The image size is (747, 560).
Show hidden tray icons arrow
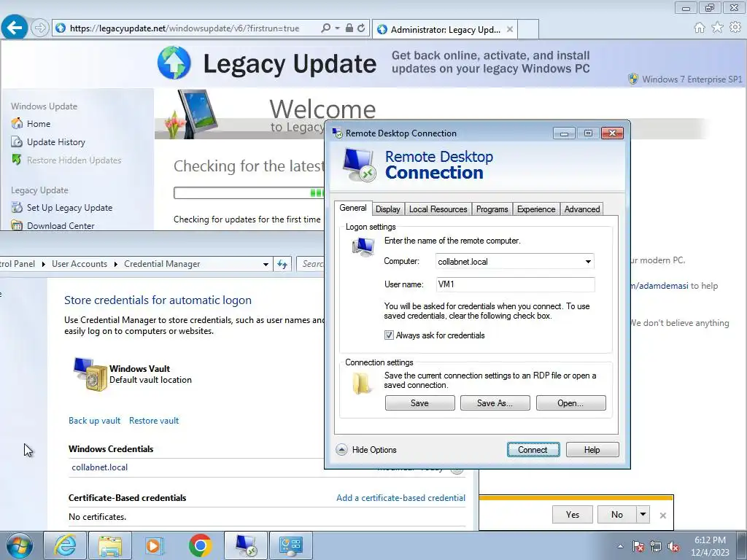(620, 546)
